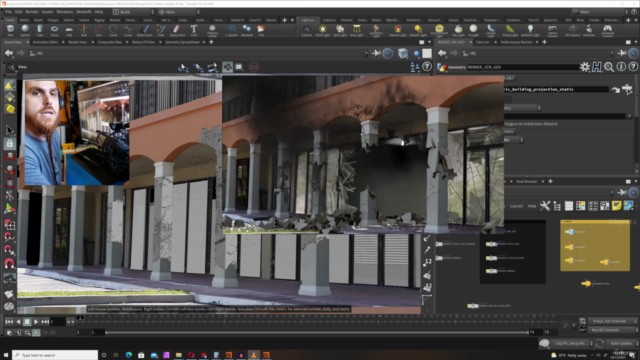Viewport: 640px width, 360px height.
Task: Choose the Spray Paint shelf tool
Action: (177, 30)
